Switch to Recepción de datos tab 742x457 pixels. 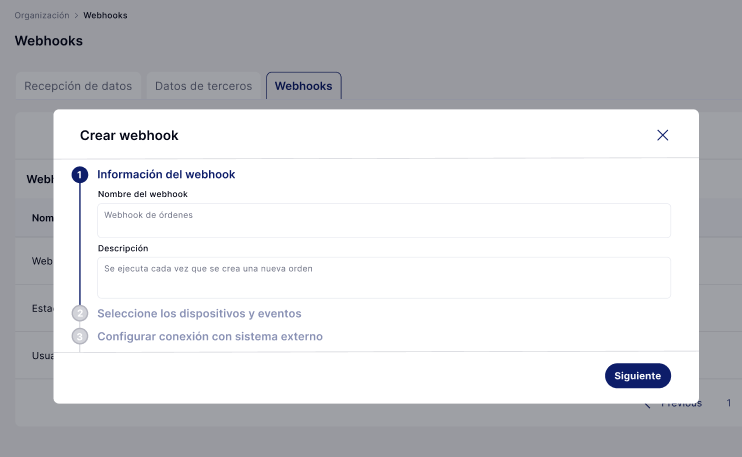(x=78, y=86)
